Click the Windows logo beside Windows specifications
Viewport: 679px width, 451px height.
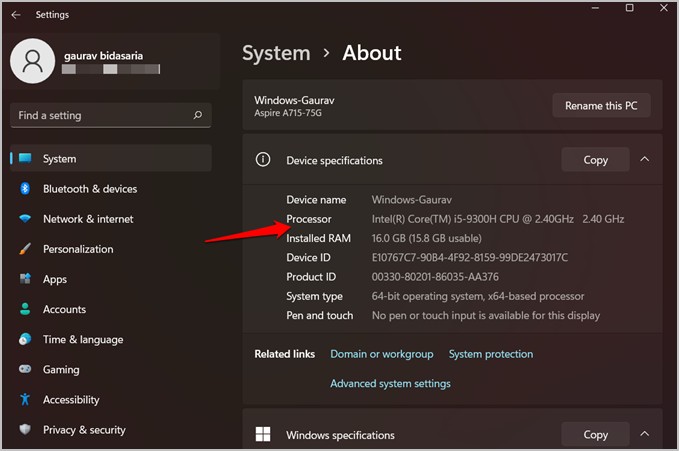point(263,434)
